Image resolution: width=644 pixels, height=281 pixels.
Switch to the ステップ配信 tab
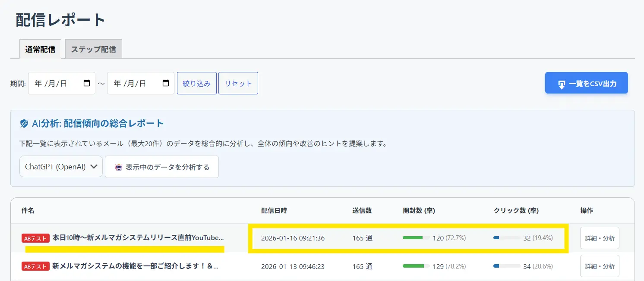click(93, 49)
